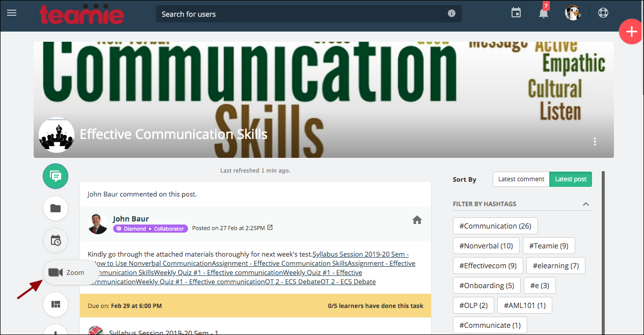644x335 pixels.
Task: Click the right sidebar scrollbar
Action: point(603,252)
